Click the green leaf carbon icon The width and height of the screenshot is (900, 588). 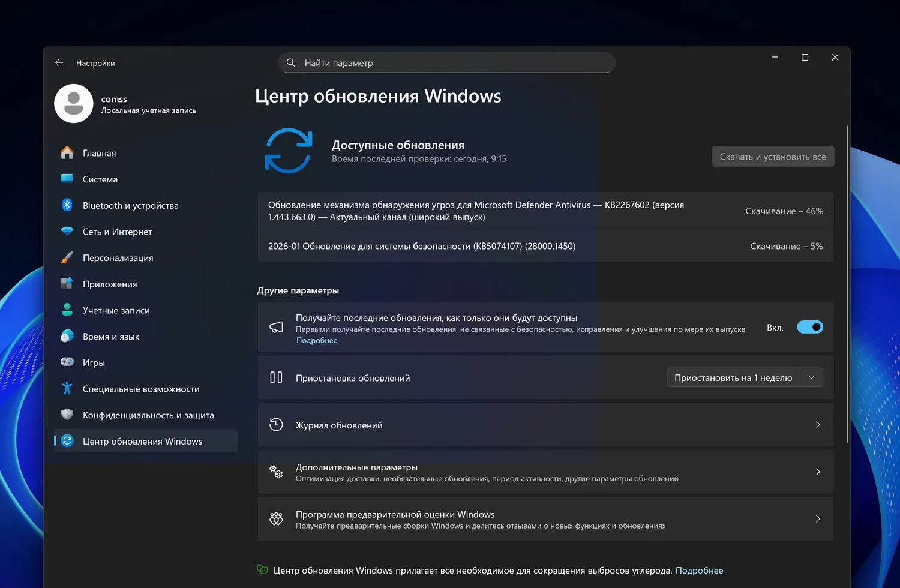point(262,570)
